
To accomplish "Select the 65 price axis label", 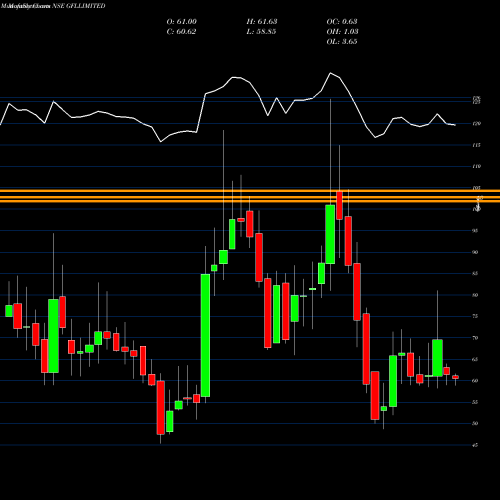I will point(475,359).
